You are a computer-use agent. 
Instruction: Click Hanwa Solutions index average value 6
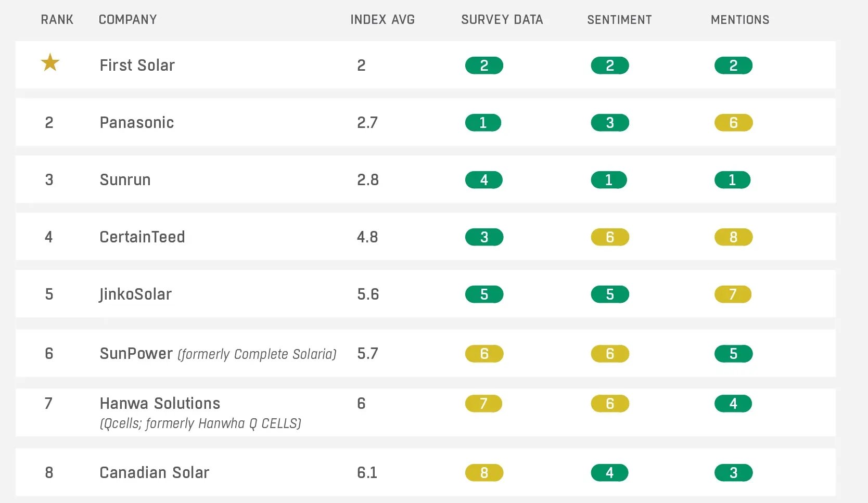[x=361, y=404]
